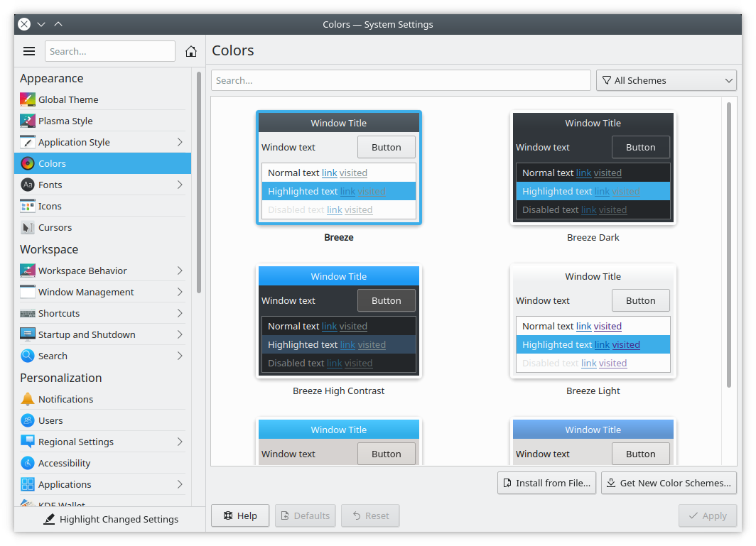Select the Breeze color scheme preview
The height and width of the screenshot is (546, 756).
coord(338,168)
